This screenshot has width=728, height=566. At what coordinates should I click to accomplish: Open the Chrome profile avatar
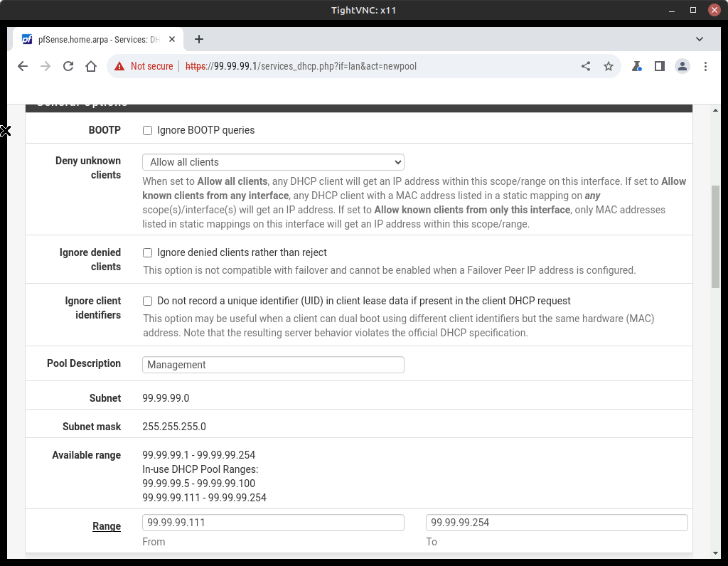[x=682, y=66]
